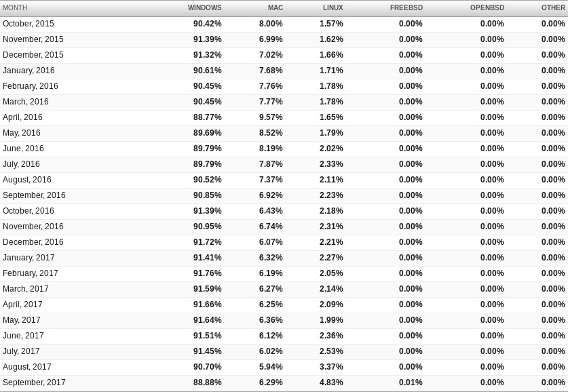Click Windows value 91.76% for February 2017
This screenshot has height=392, width=568.
(x=207, y=273)
